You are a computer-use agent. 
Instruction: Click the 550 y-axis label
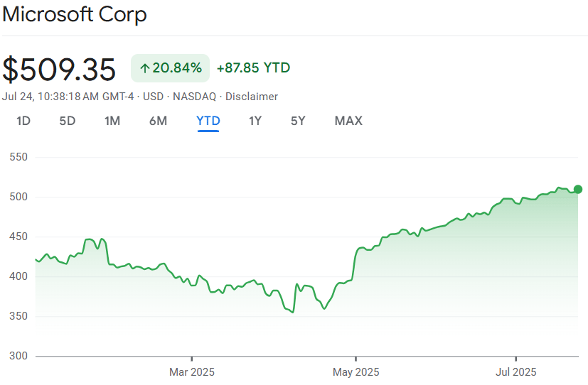[18, 157]
